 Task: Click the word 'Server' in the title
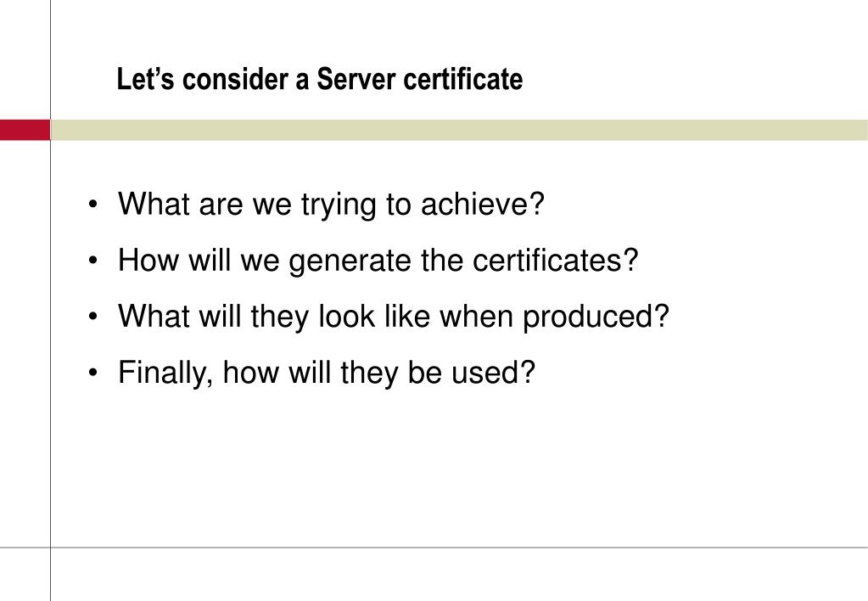[356, 79]
